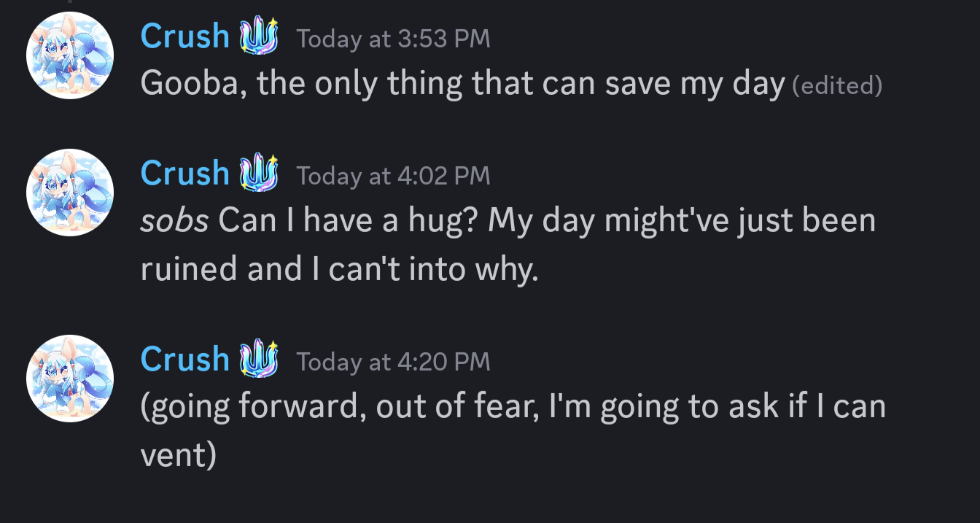The image size is (980, 523).
Task: Open Crush's profile from the 4:20 PM username
Action: 185,359
